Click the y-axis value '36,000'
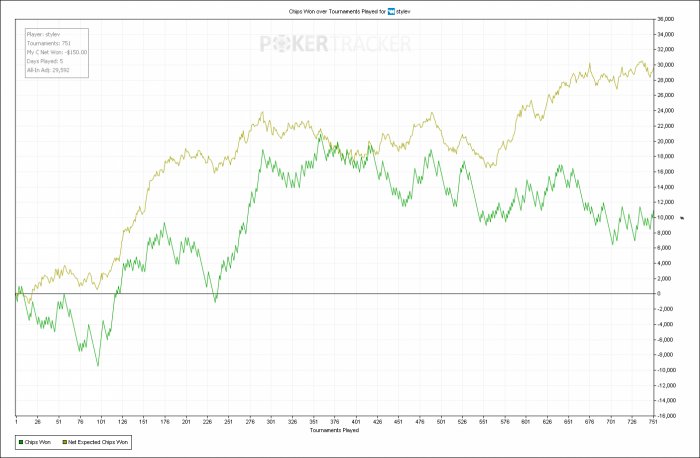700x458 pixels. click(665, 19)
